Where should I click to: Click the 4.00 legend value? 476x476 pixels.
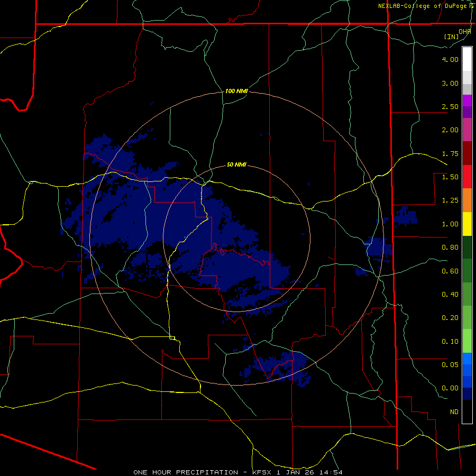point(450,59)
